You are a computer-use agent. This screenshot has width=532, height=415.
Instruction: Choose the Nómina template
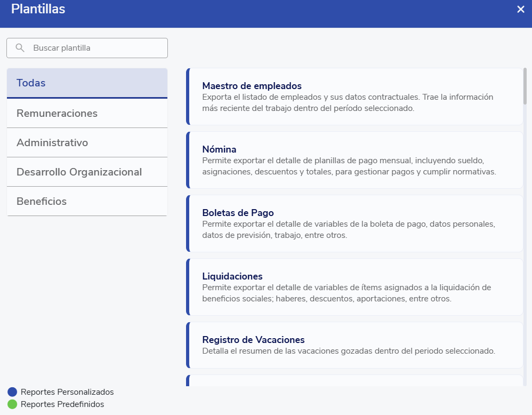point(354,160)
